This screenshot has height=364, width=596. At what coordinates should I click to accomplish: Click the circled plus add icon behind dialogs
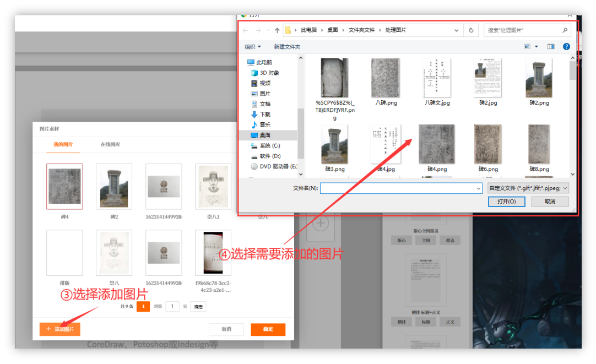321,223
